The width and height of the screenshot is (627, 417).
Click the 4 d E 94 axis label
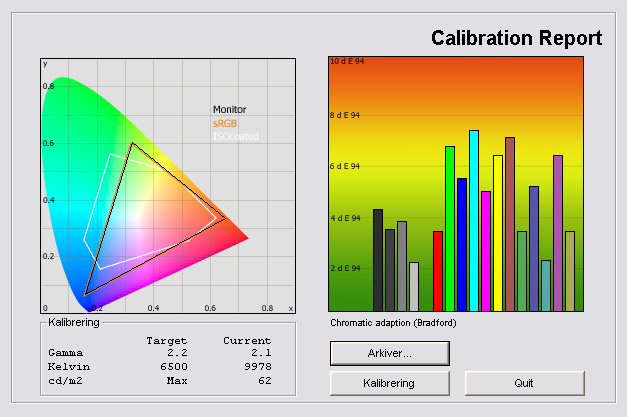tap(345, 218)
